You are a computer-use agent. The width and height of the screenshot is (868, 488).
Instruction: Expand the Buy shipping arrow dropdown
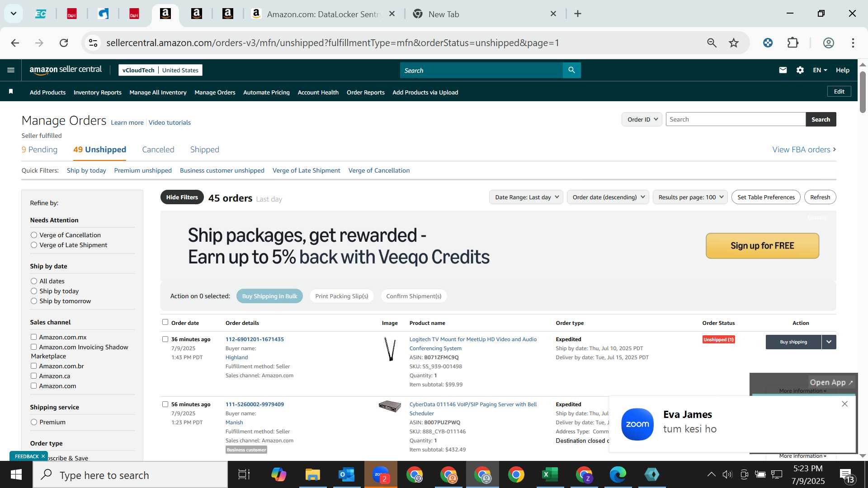(x=829, y=342)
